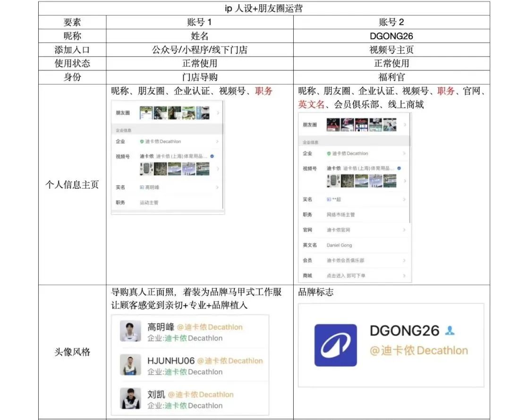This screenshot has width=510, height=420.
Task: Click the ID icon beside 高明峰 in 实名 row
Action: [x=142, y=187]
